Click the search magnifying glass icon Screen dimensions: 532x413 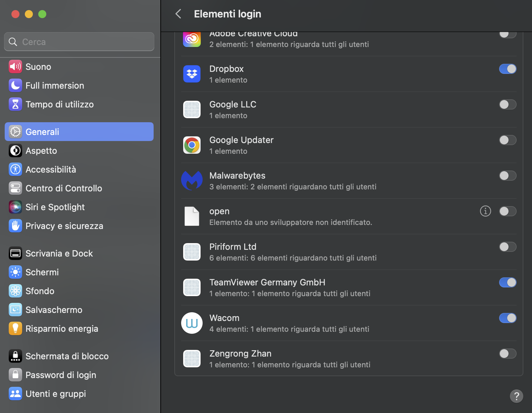13,42
